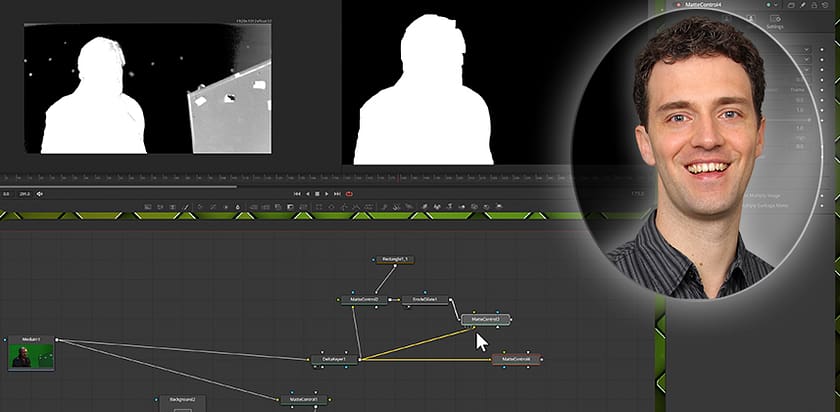Add a Background node from the toolbar
This screenshot has height=412, width=840.
pyautogui.click(x=148, y=206)
